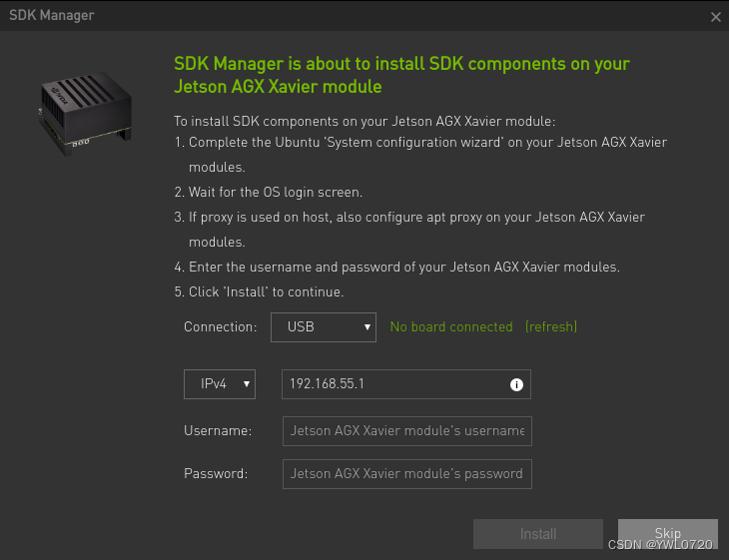Screen dimensions: 729x560
Task: Click the Jetson AGX Xavier module image
Action: pos(85,112)
